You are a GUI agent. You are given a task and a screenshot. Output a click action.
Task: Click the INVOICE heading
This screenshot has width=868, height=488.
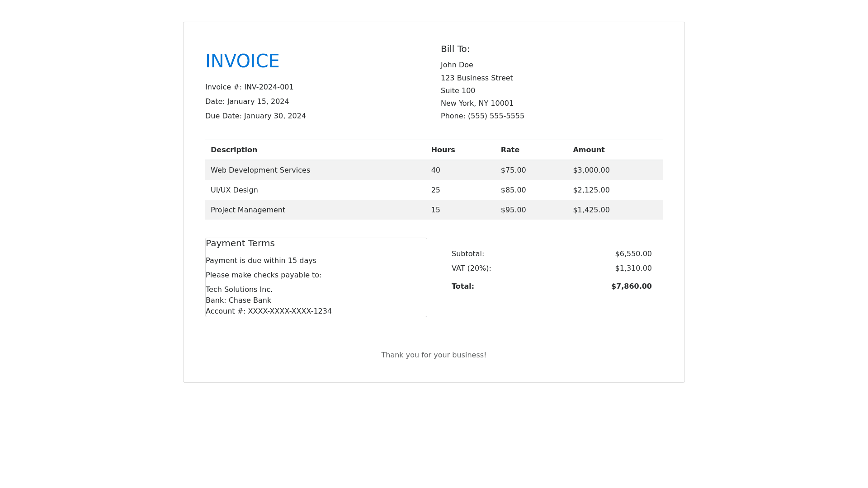coord(242,61)
